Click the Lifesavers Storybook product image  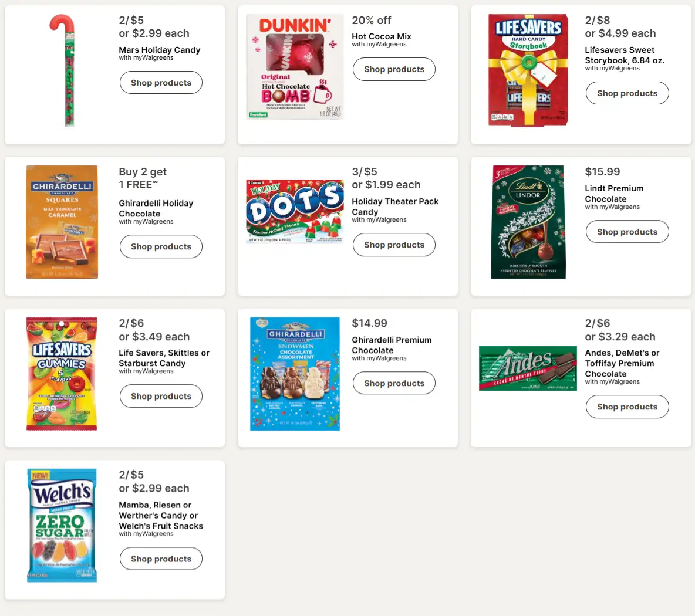pyautogui.click(x=528, y=70)
